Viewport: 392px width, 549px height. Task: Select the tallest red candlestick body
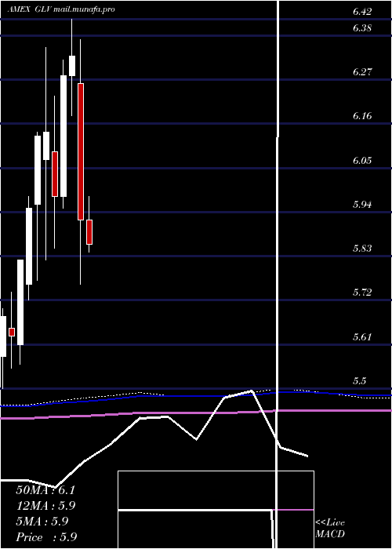[x=81, y=151]
